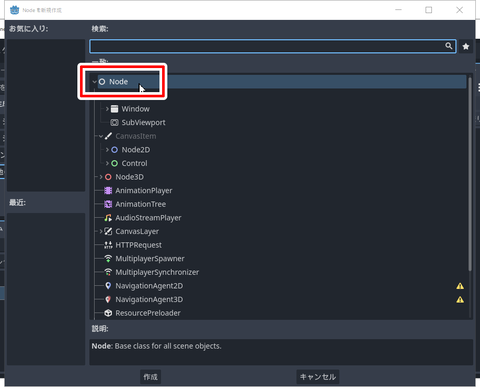Screen dimensions: 480x391
Task: Click the NavigationAgent2D pin icon
Action: coord(108,286)
